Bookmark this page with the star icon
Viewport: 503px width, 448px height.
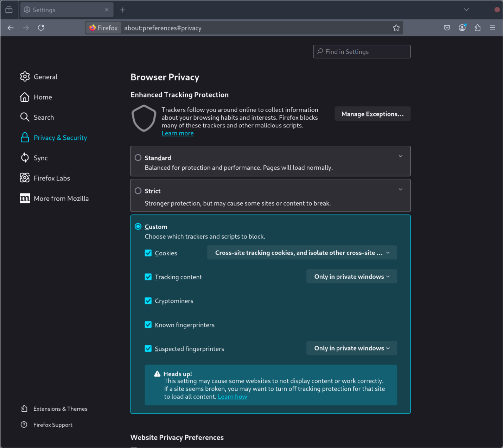(x=396, y=28)
